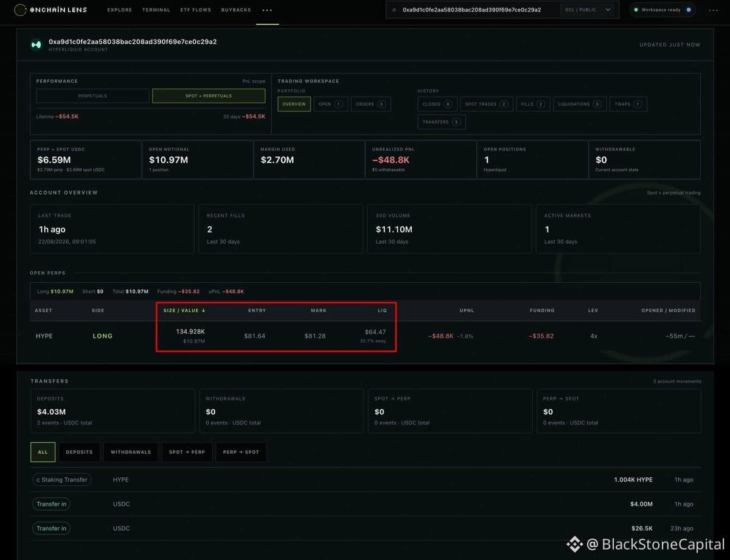This screenshot has height=560, width=730.
Task: Sort by Size / Value column
Action: click(x=184, y=310)
